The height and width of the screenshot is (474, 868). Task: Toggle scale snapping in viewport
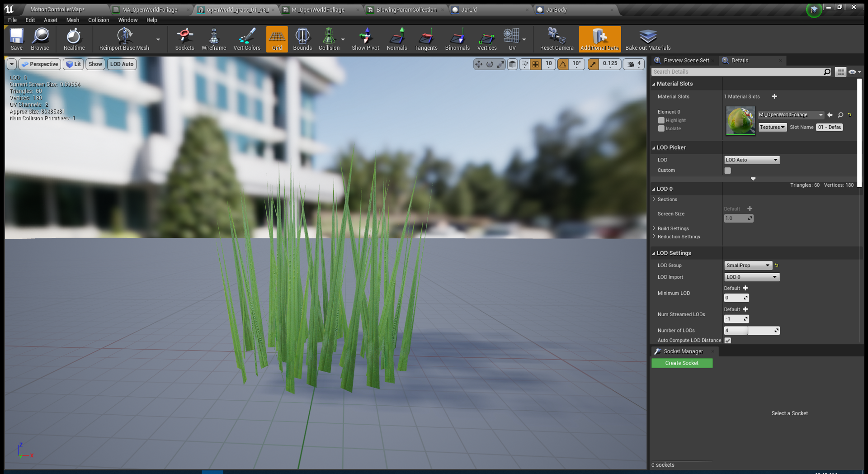(x=593, y=64)
